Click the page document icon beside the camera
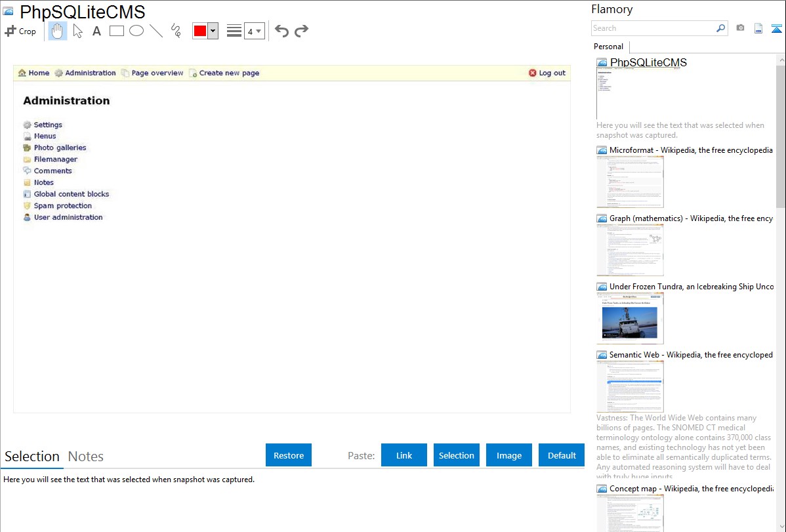The height and width of the screenshot is (532, 786). [x=758, y=28]
